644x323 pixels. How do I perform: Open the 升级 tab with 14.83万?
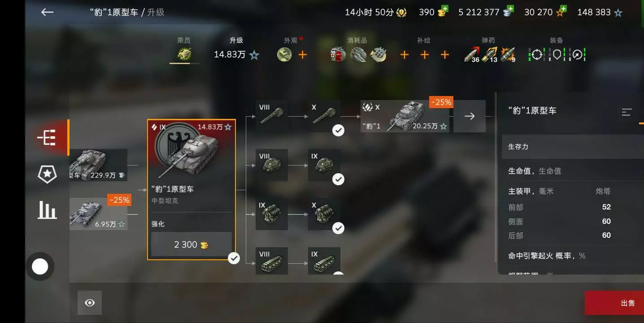click(236, 49)
